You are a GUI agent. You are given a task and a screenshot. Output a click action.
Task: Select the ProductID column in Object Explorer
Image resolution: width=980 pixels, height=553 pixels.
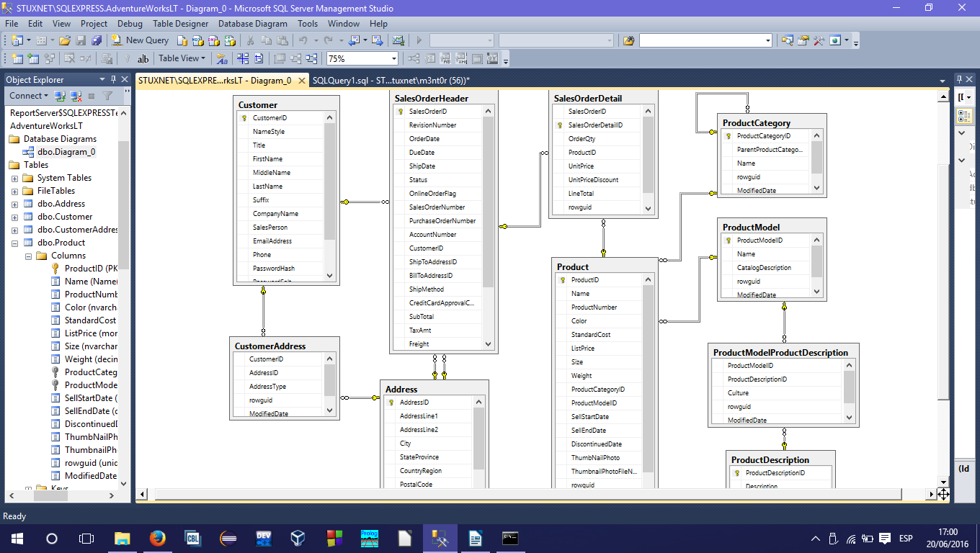[x=85, y=269]
